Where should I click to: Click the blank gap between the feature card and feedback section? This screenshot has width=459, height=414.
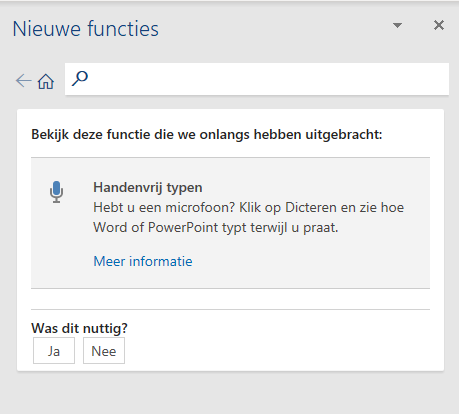point(230,299)
